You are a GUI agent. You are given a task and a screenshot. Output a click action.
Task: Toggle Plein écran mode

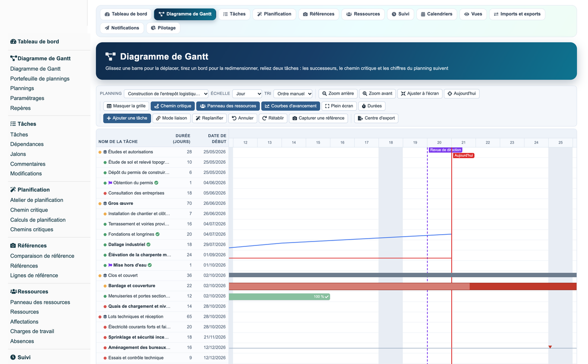pos(339,106)
